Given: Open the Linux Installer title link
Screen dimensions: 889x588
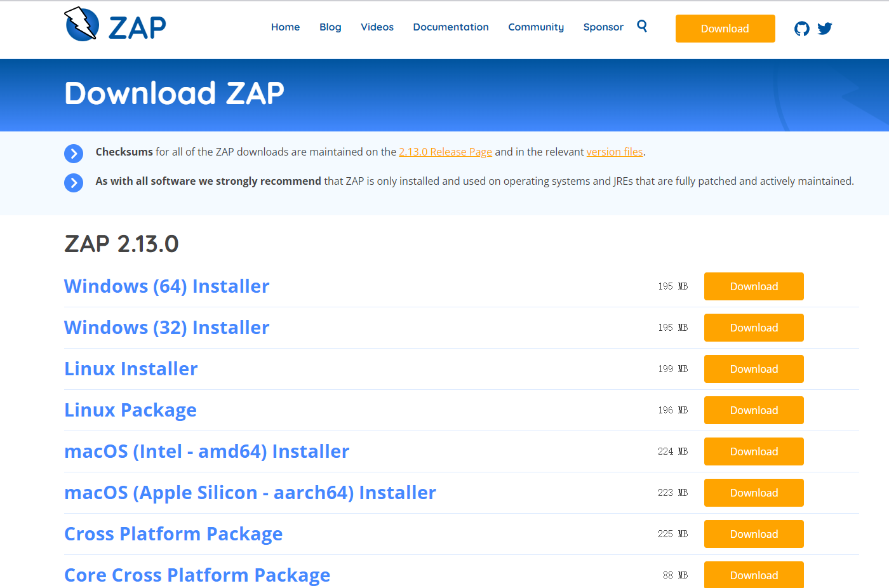Looking at the screenshot, I should pos(131,369).
